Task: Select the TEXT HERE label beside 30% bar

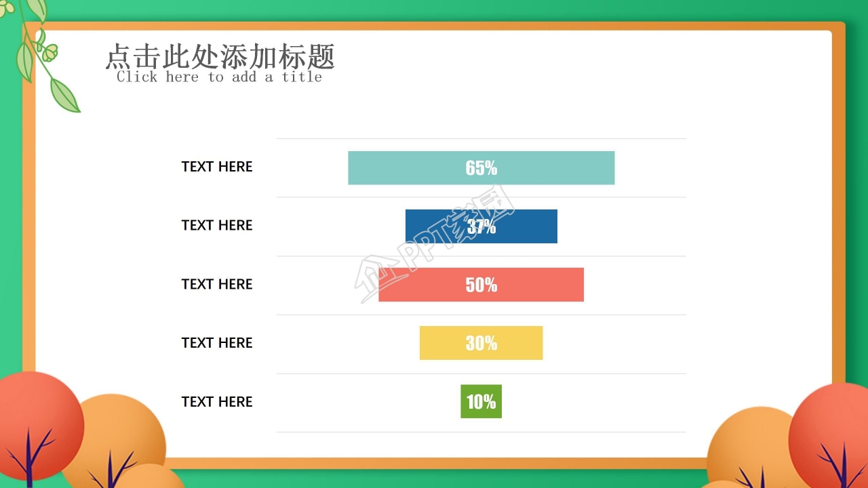Action: click(x=217, y=343)
